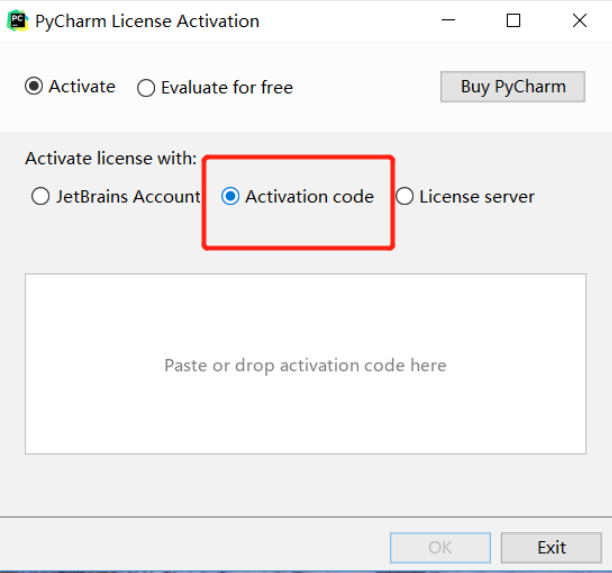Click the PyCharm License Activation title text
This screenshot has width=612, height=573.
click(147, 21)
